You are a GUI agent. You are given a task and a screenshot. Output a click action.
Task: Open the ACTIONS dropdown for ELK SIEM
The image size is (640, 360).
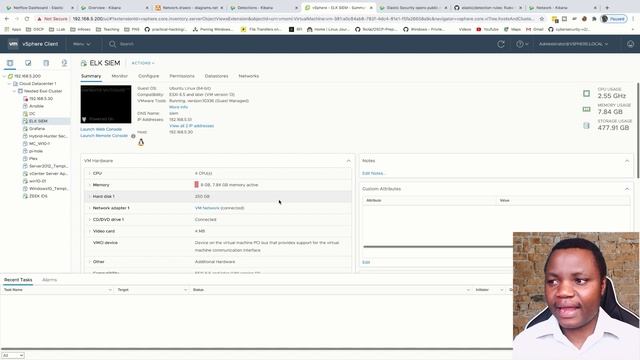click(143, 63)
